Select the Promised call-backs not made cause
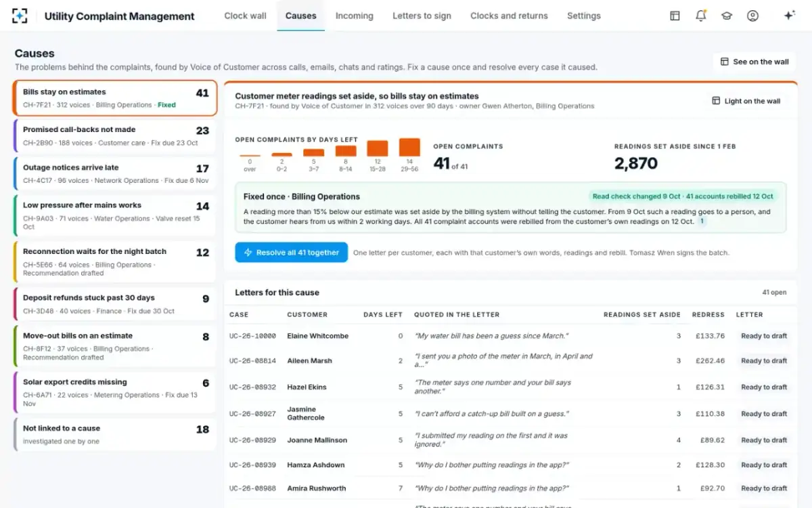This screenshot has height=508, width=812. pos(115,136)
